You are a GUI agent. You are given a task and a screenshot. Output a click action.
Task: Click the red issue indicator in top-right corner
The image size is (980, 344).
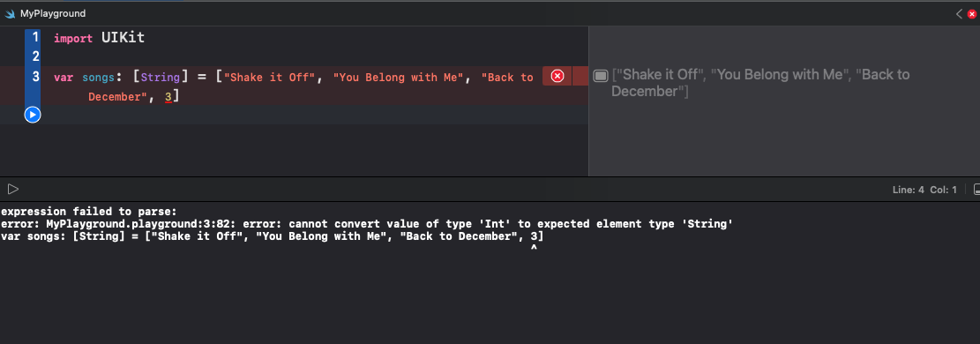(x=972, y=14)
